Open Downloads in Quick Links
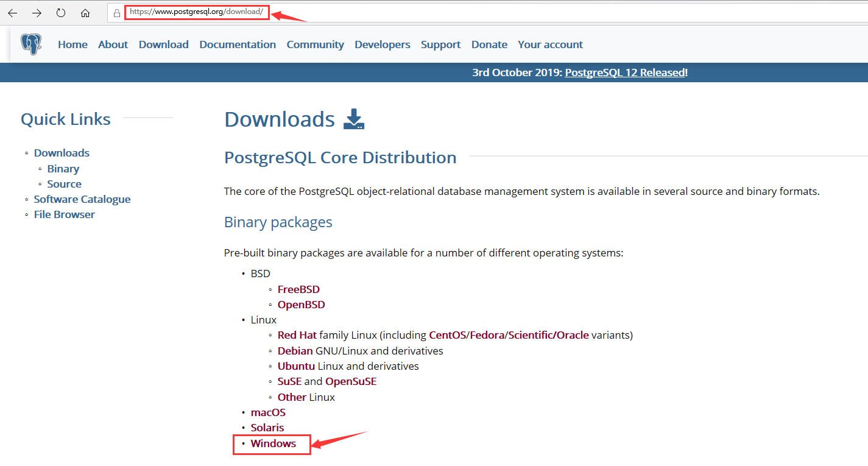 62,153
